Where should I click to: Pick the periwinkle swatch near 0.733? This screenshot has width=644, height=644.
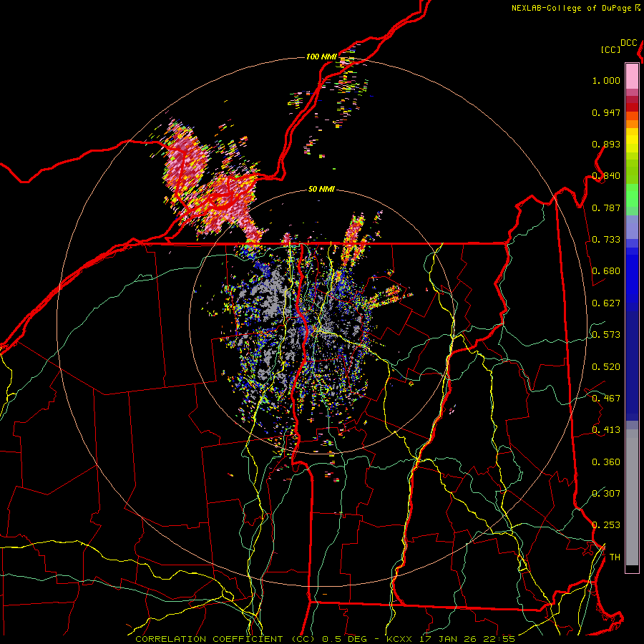tap(632, 227)
